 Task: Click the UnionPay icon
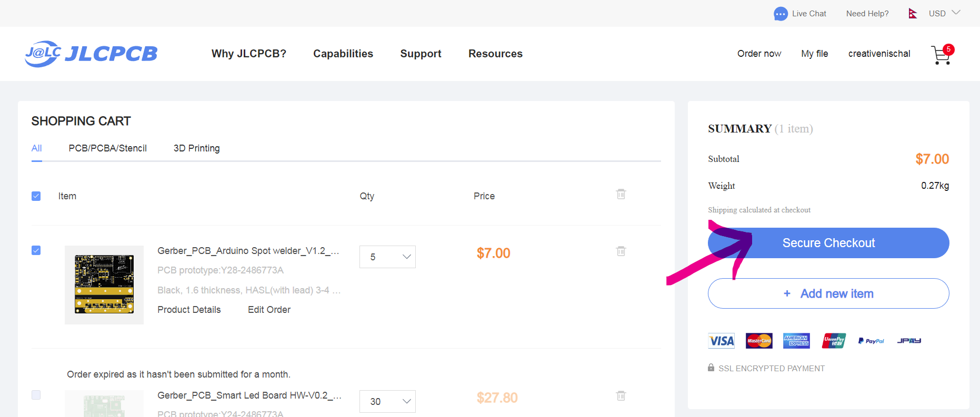point(834,341)
